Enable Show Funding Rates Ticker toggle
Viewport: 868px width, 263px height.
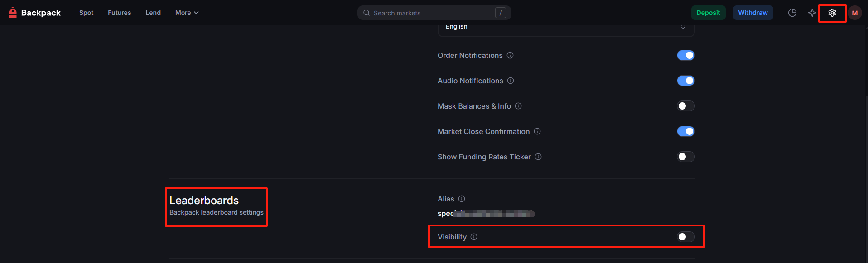tap(685, 157)
